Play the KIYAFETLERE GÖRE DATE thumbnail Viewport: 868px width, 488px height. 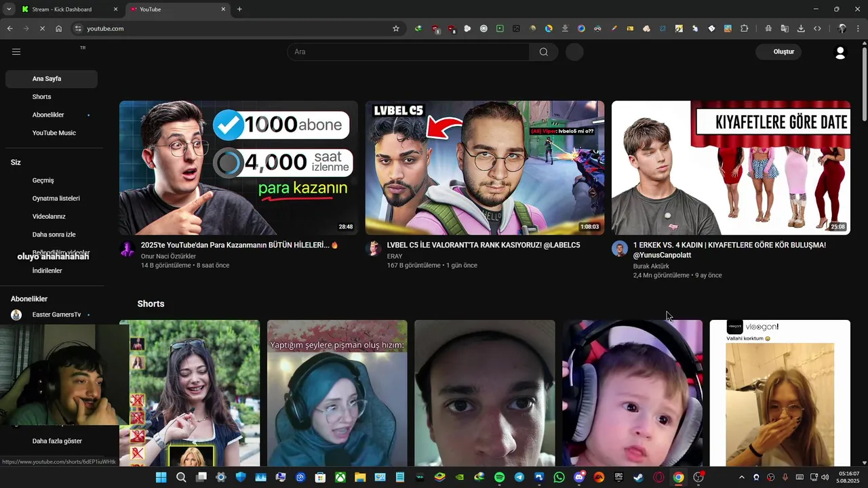coord(731,168)
